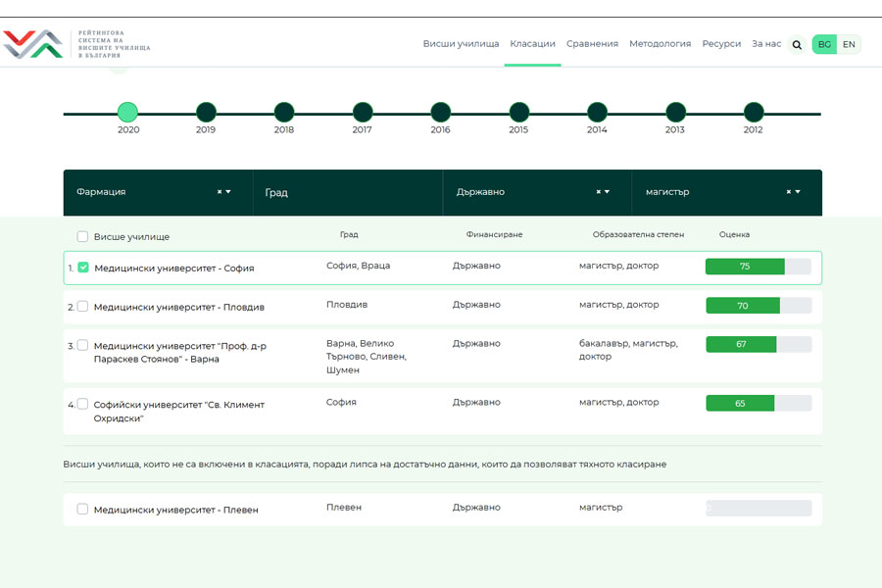Clear the Фармация filter with its x icon

[220, 192]
